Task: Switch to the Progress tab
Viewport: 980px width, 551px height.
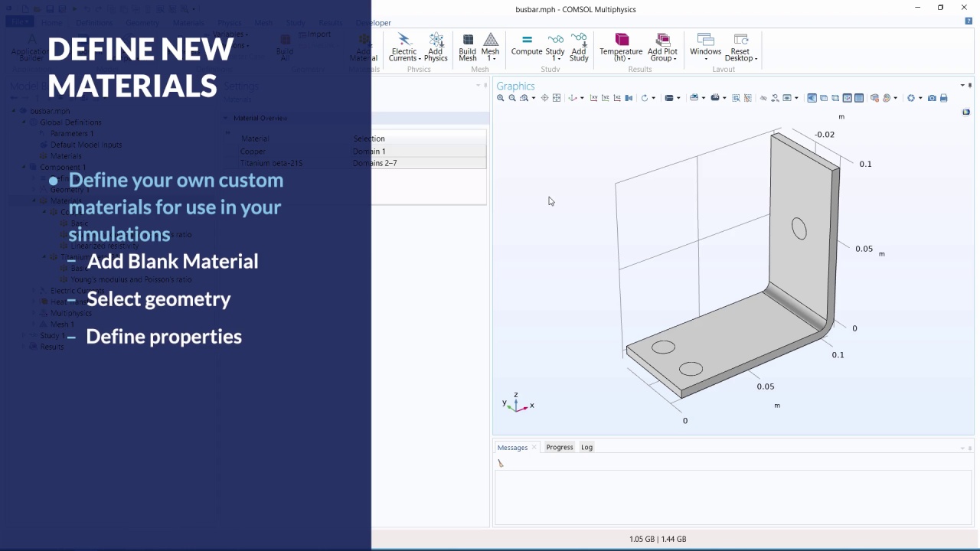Action: tap(560, 447)
